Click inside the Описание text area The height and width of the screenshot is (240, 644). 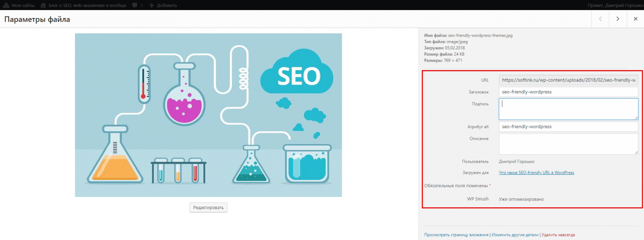pos(568,144)
